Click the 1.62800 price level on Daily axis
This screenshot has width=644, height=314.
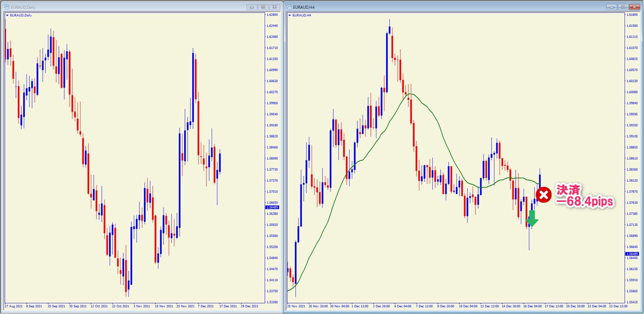[x=272, y=15]
